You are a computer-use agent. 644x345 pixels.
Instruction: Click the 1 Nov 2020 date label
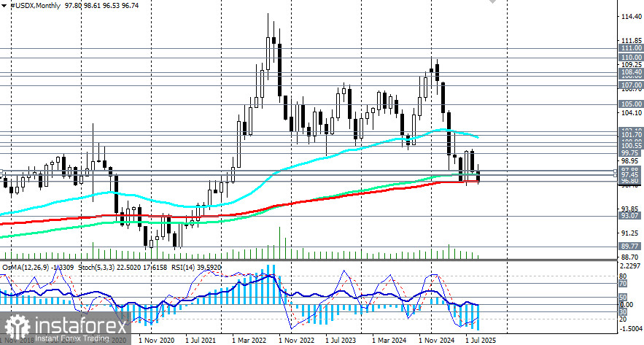click(x=157, y=341)
